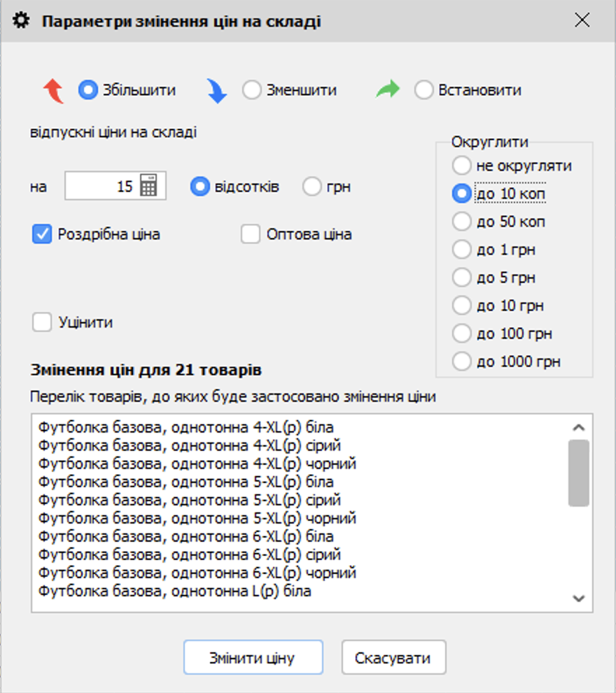Select the Зменшити radio option
Screen dimensions: 616x693
(x=251, y=90)
